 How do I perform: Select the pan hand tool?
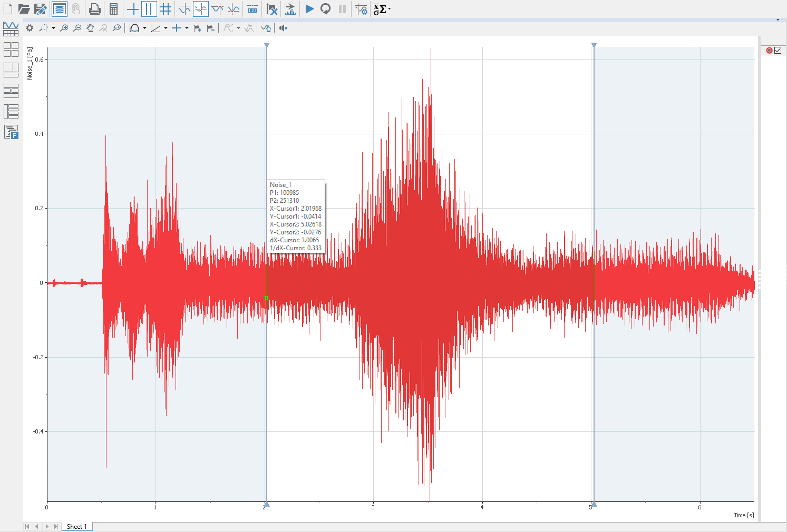coord(90,28)
